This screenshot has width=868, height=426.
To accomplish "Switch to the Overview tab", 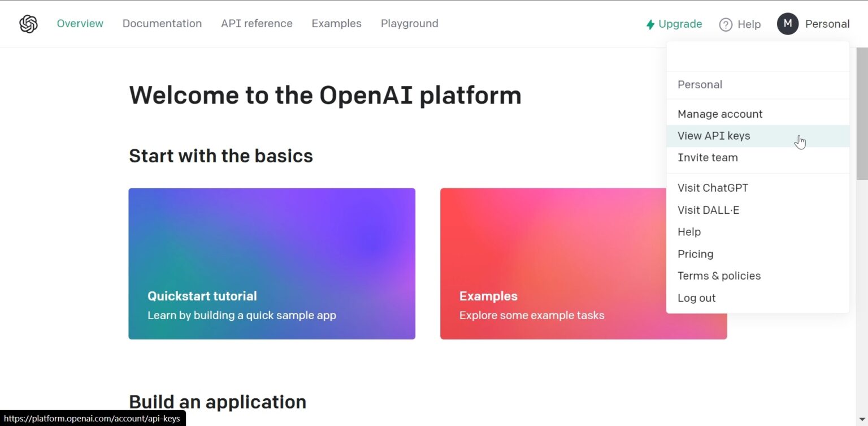I will coord(80,24).
